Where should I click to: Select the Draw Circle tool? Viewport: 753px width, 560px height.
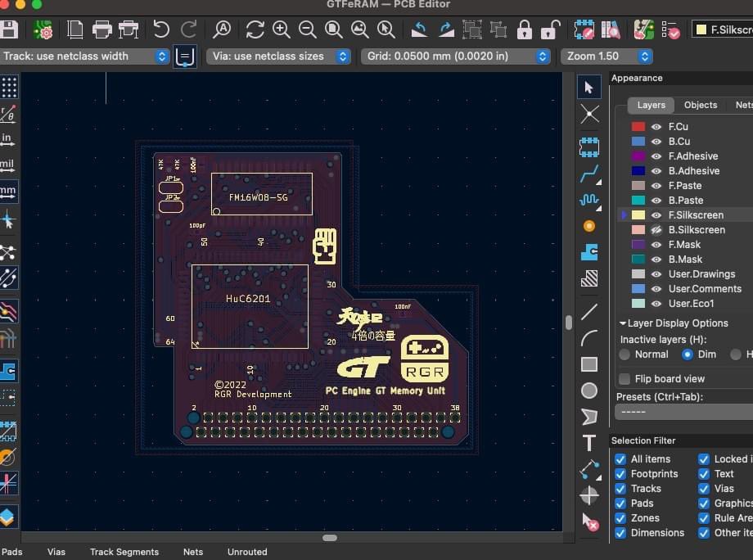click(589, 391)
